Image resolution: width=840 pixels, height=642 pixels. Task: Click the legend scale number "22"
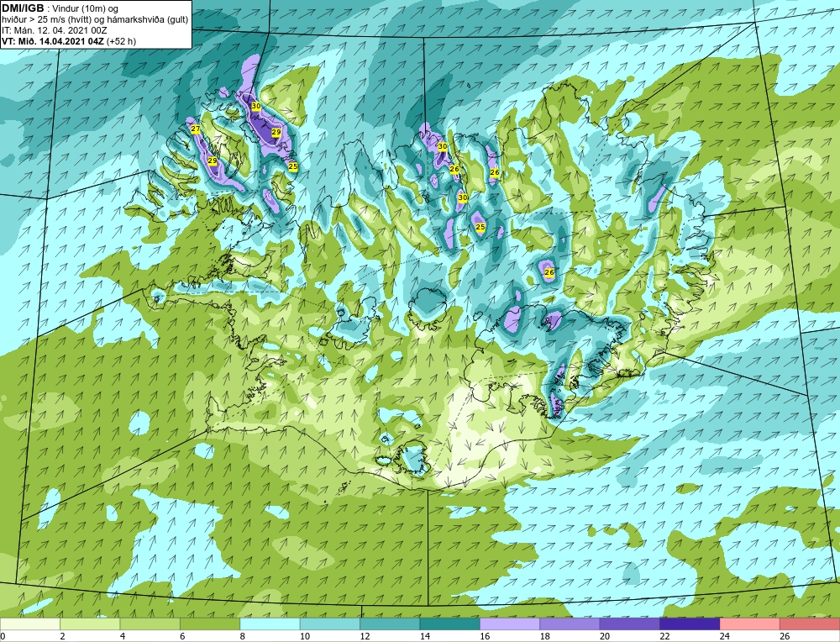point(664,637)
